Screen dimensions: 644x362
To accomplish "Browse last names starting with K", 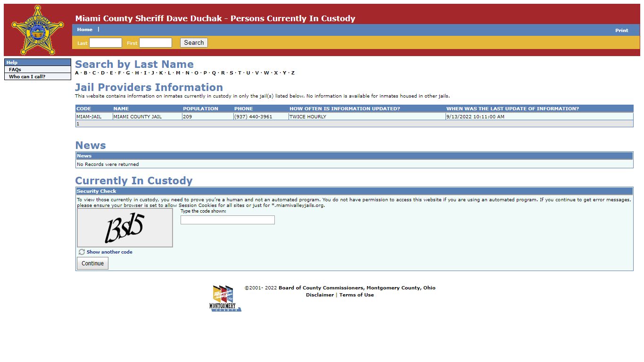I will click(x=161, y=73).
